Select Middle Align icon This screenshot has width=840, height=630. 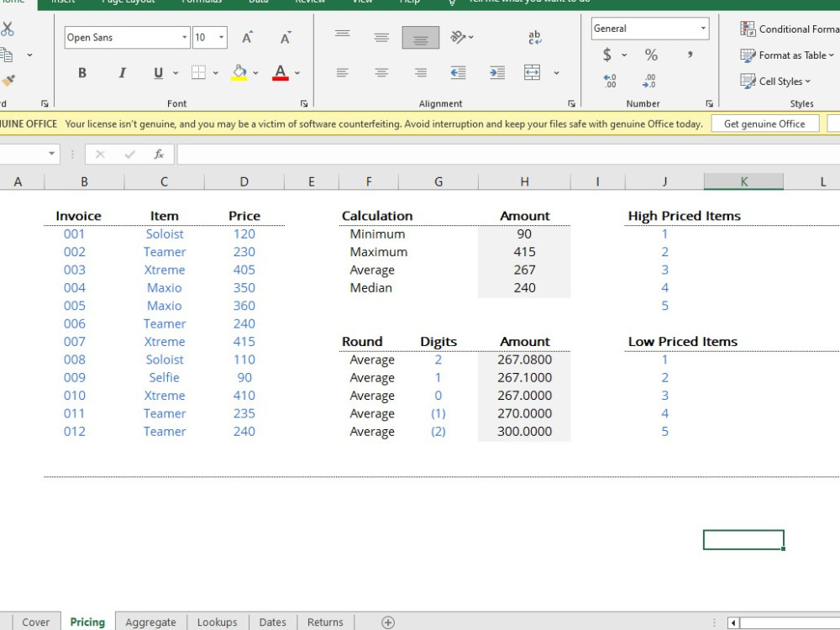pyautogui.click(x=381, y=38)
